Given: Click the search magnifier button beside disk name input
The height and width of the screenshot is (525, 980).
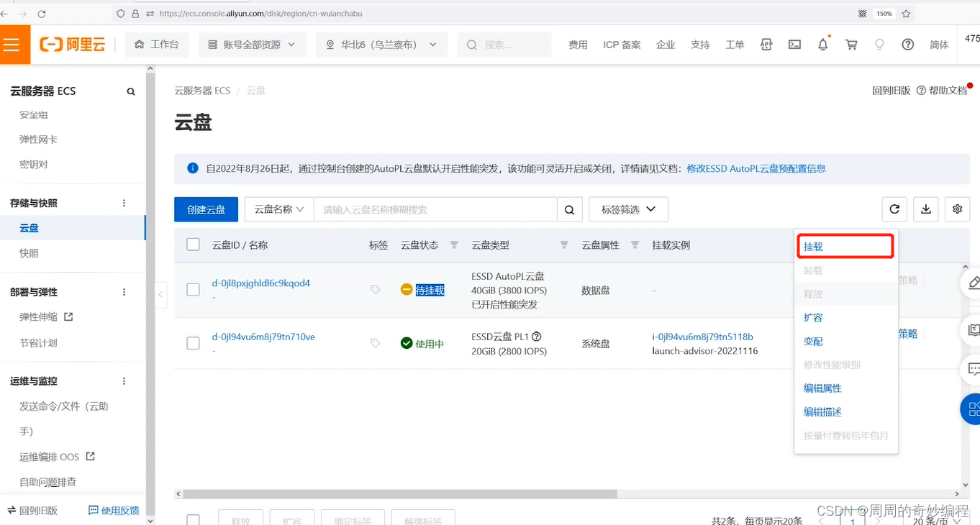Looking at the screenshot, I should click(x=569, y=209).
